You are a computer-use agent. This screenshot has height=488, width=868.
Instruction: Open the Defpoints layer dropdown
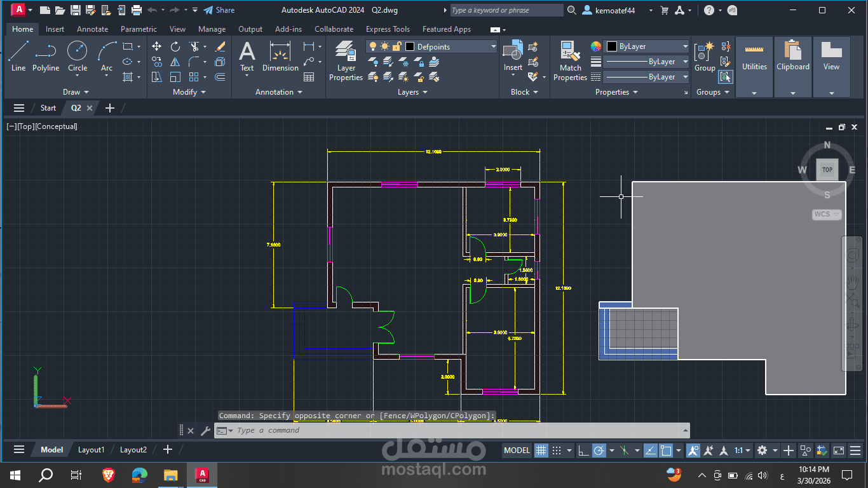click(x=494, y=46)
